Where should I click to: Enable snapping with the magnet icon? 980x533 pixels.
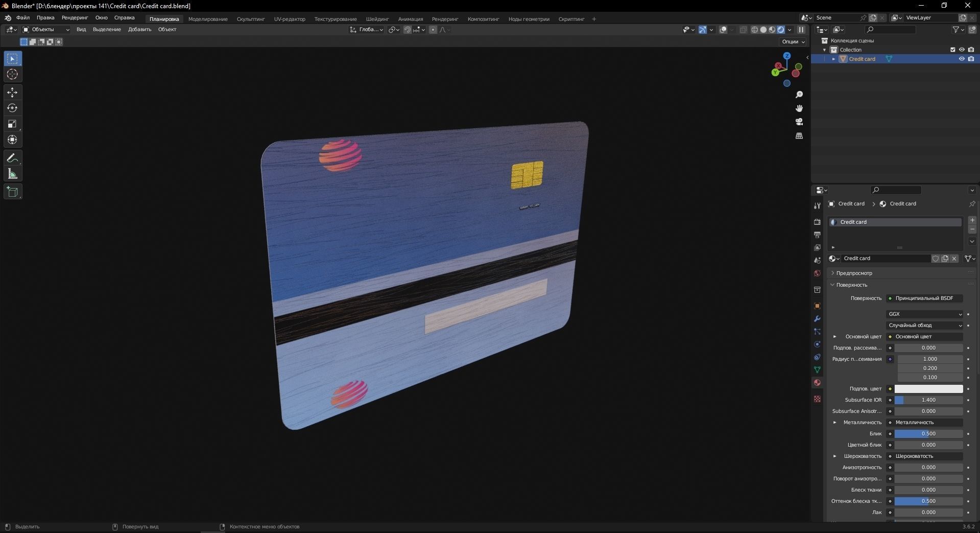[408, 30]
